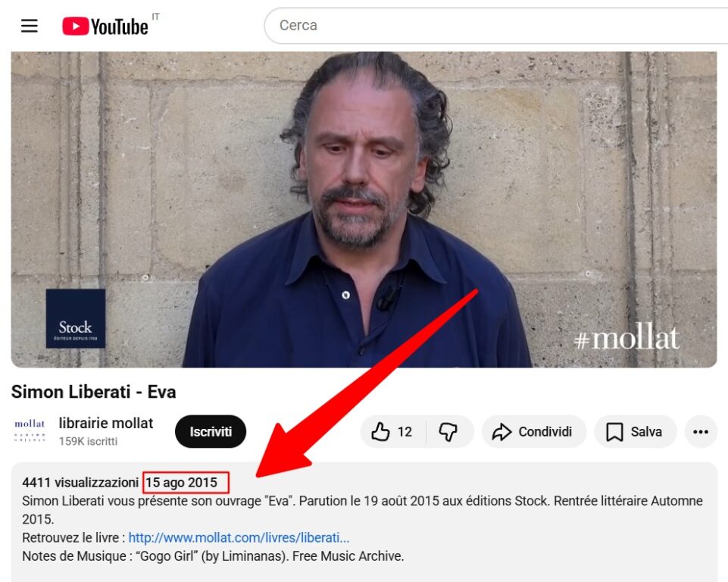Play the Simon Liberati video
The image size is (728, 582).
tap(364, 209)
